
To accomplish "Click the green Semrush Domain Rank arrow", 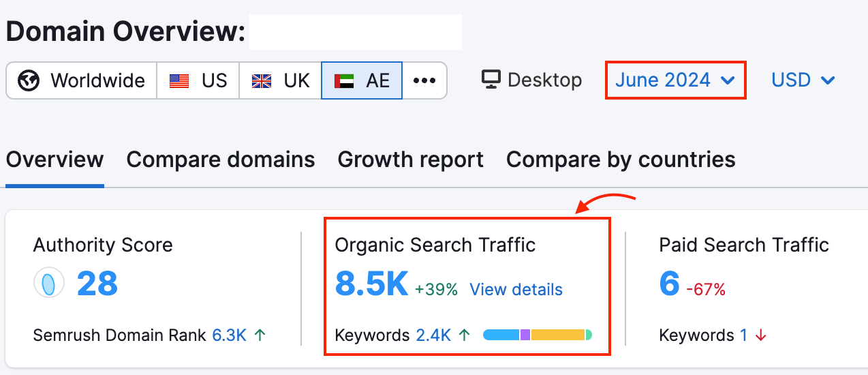I will (x=260, y=335).
